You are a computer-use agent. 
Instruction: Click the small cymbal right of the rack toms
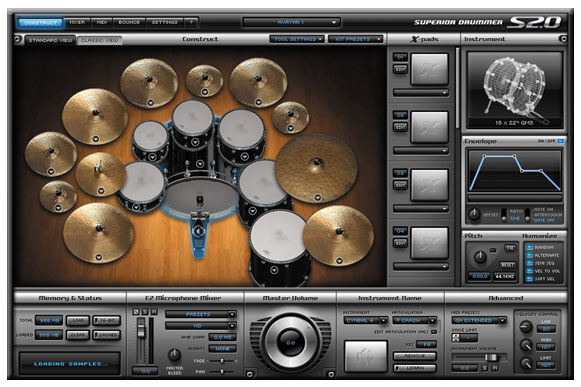(x=290, y=117)
